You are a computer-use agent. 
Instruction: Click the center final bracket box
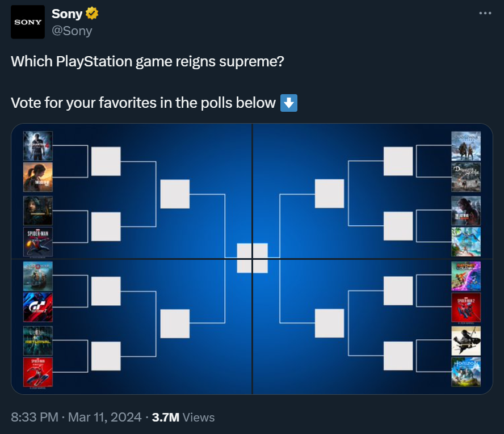(253, 258)
